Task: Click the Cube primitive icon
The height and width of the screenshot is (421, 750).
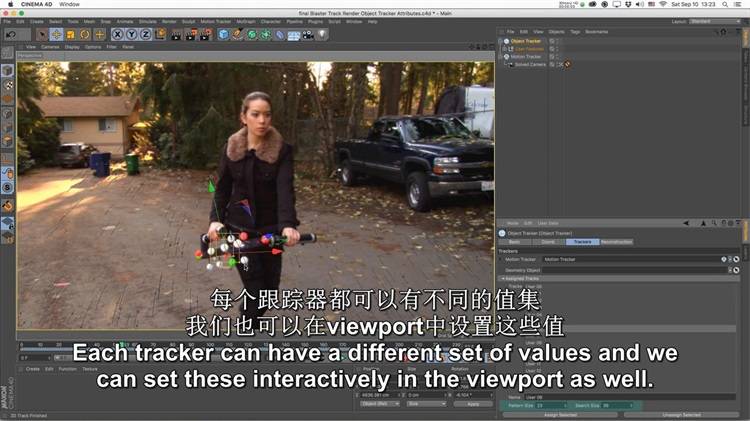Action: (x=223, y=34)
